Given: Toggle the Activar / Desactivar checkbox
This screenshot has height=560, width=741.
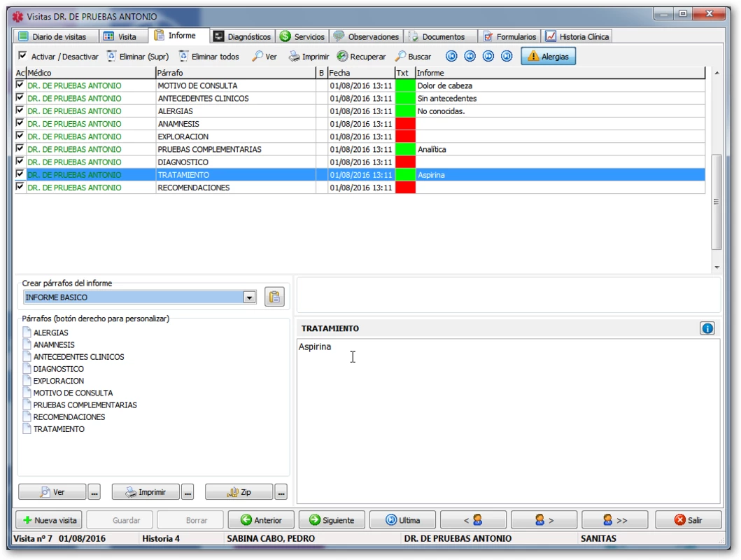Looking at the screenshot, I should pos(22,56).
